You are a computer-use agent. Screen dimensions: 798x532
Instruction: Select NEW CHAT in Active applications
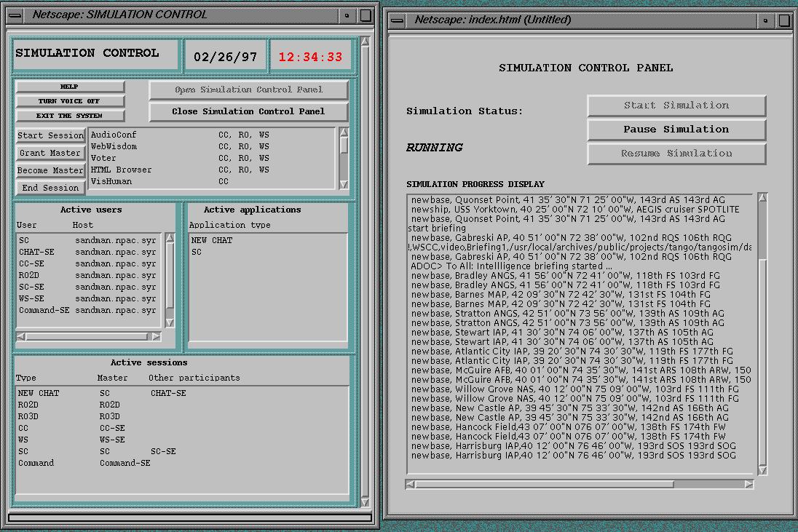tap(268, 240)
